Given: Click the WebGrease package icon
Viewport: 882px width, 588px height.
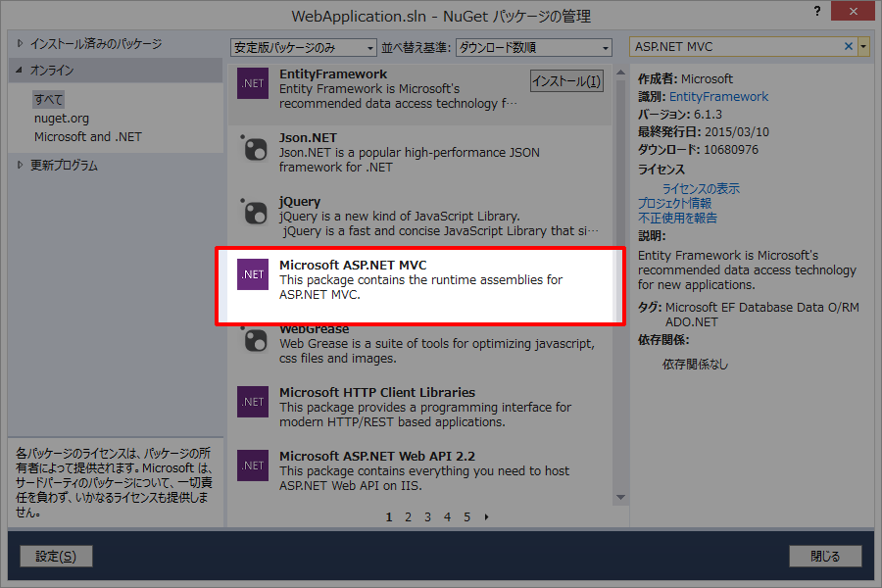Looking at the screenshot, I should tap(254, 339).
